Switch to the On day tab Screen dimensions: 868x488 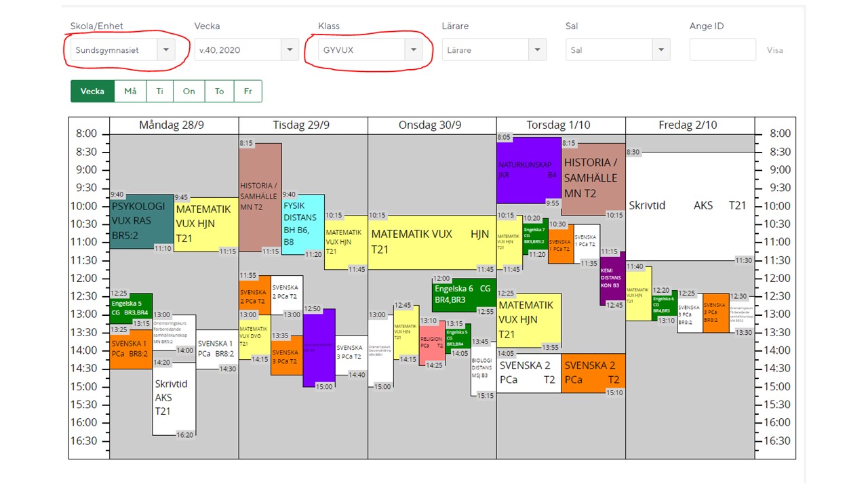[x=189, y=91]
